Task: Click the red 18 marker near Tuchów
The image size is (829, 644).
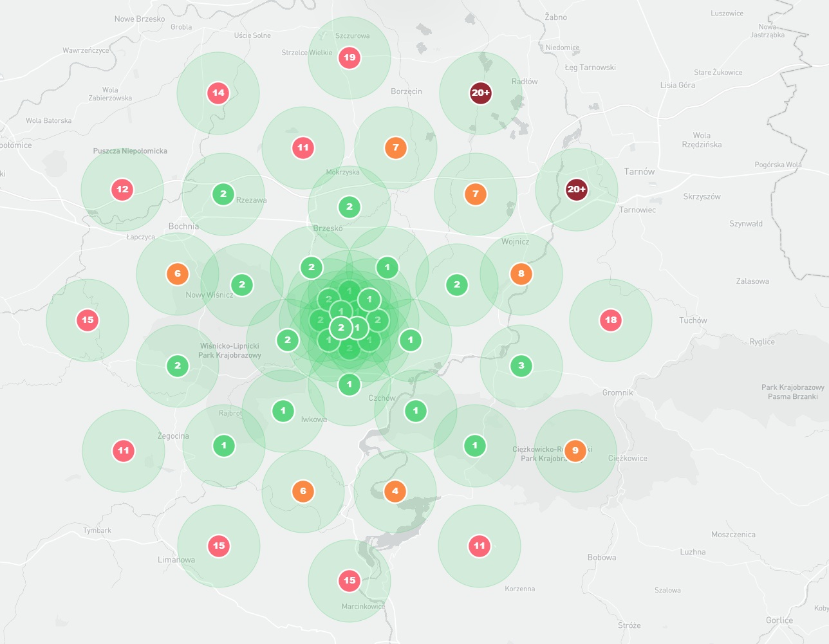Action: click(x=611, y=320)
